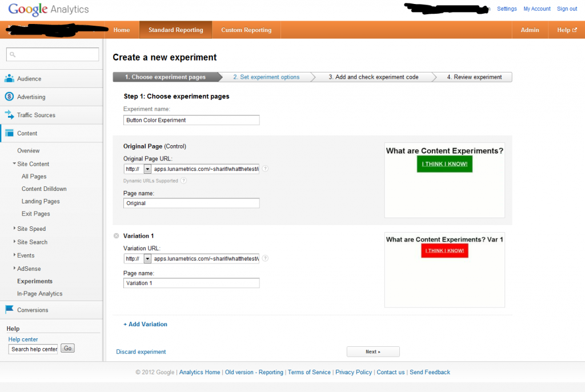
Task: Click the Audience people icon
Action: pyautogui.click(x=9, y=78)
